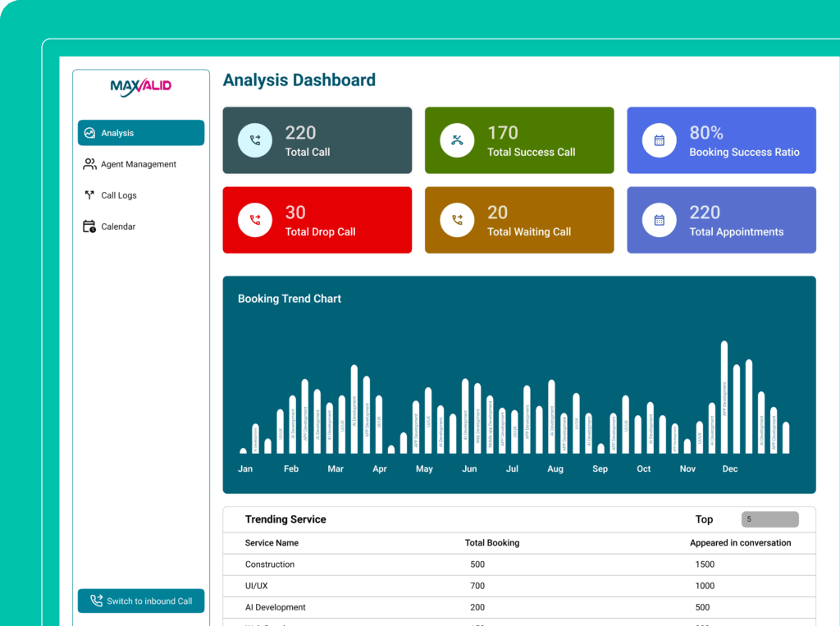Click the Booking Success Ratio calendar icon
Viewport: 840px width, 626px height.
[659, 140]
